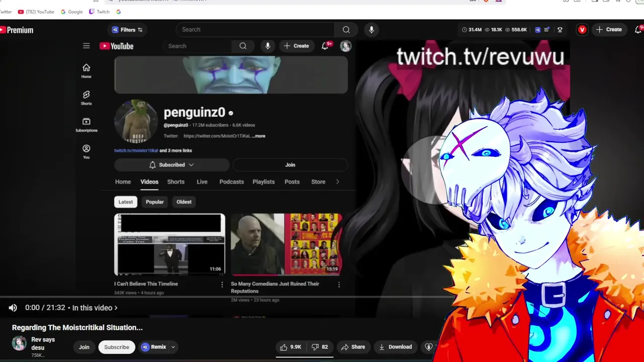Screen dimensions: 644x362
Task: Click the top-right Create button
Action: tap(609, 30)
